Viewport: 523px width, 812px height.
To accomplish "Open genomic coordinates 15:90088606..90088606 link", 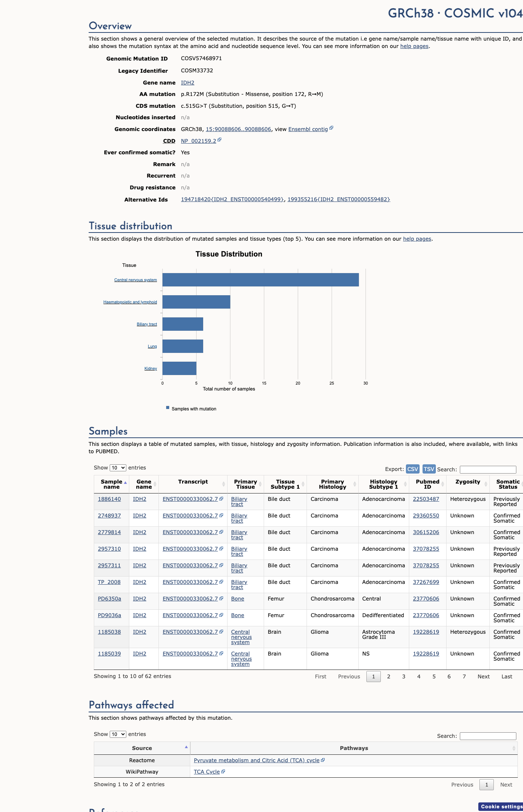I will (238, 129).
